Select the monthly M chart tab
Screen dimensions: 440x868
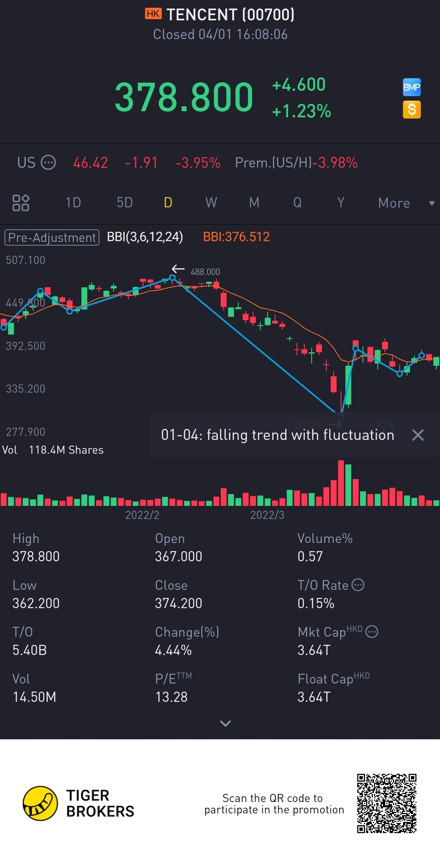[254, 203]
